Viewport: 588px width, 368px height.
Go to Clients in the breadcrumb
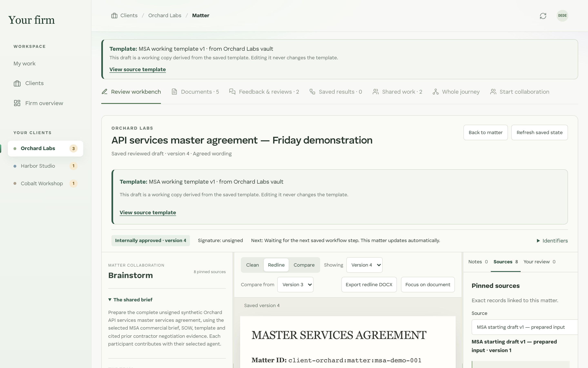129,16
